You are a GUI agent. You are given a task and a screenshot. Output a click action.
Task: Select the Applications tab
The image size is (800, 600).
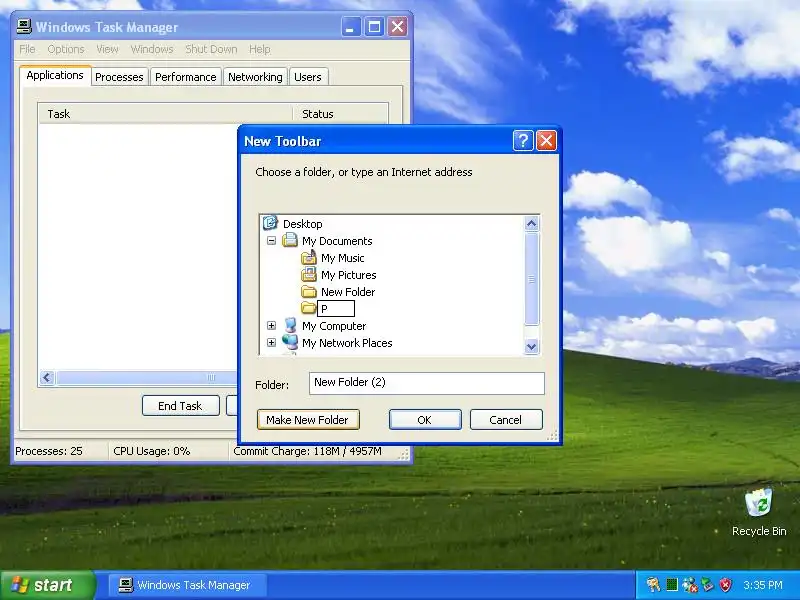click(55, 75)
